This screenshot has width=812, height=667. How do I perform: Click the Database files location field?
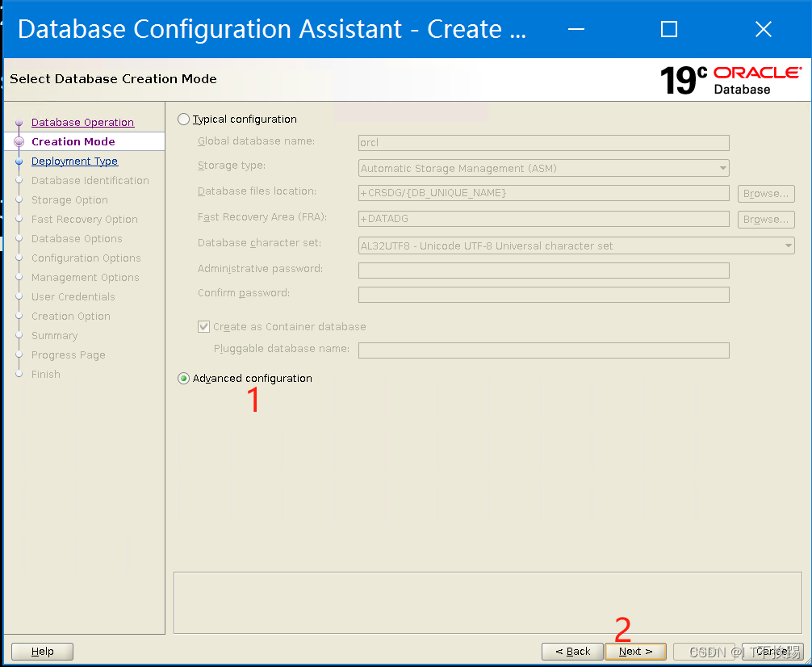coord(544,193)
